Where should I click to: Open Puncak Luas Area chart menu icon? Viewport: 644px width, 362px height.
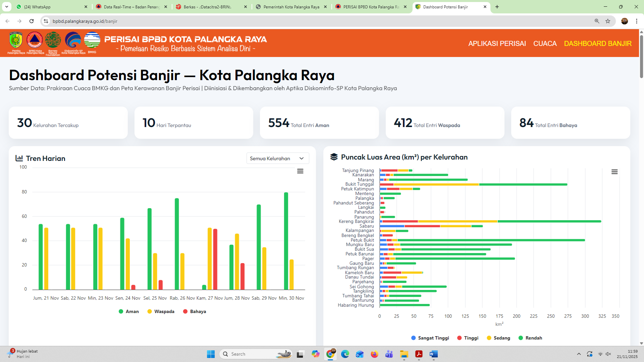pos(614,172)
